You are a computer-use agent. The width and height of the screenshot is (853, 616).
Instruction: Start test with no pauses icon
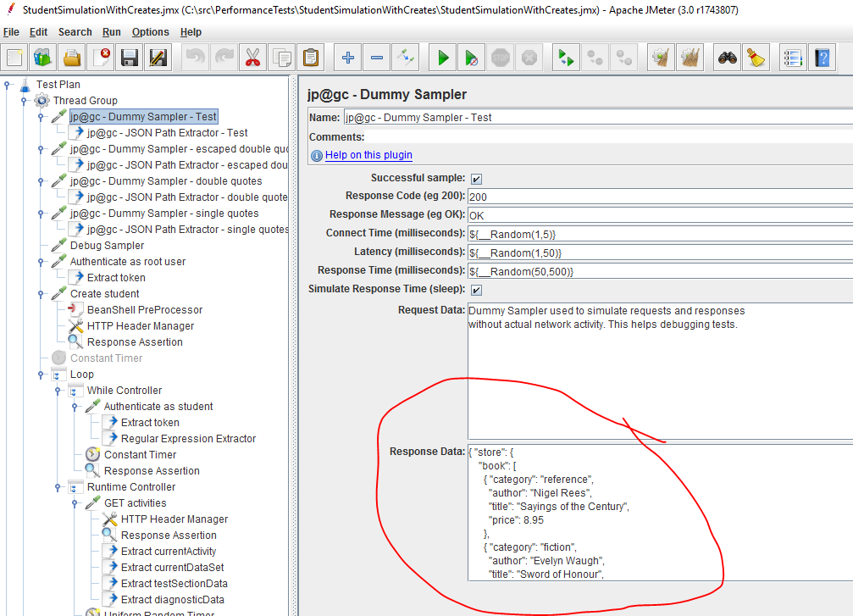472,57
